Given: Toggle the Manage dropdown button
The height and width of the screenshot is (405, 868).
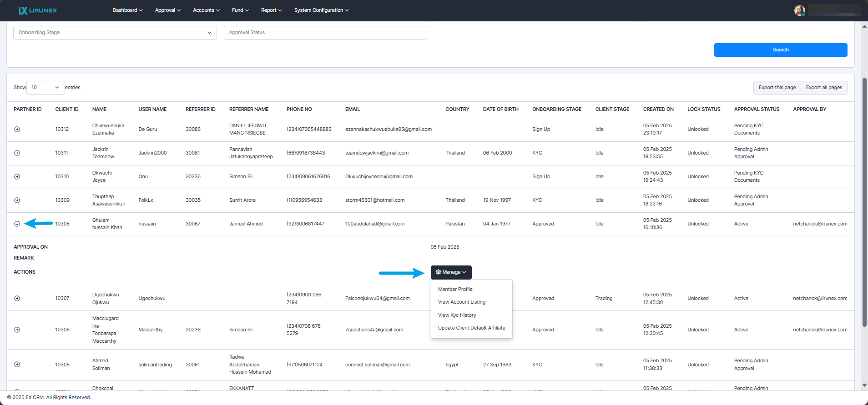Looking at the screenshot, I should [451, 272].
